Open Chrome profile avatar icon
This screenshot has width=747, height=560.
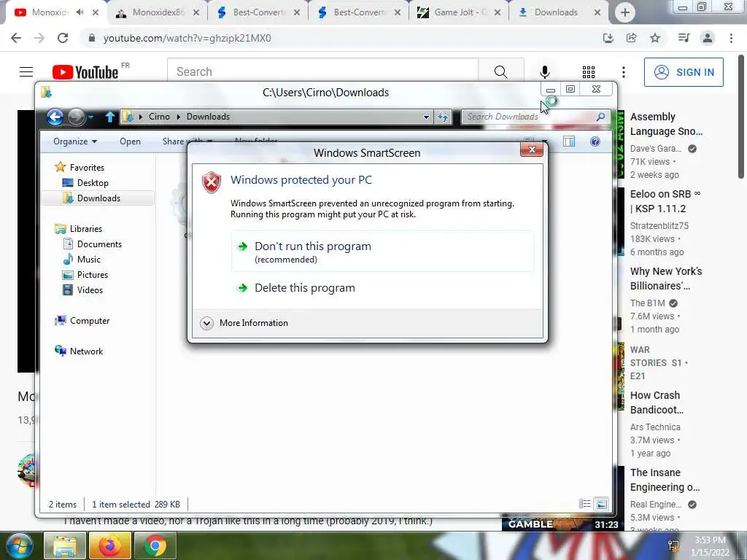coord(708,38)
